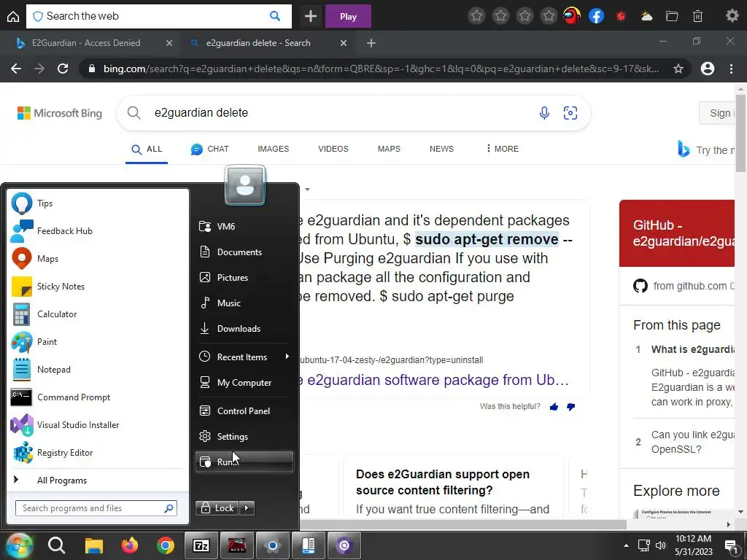Click the Lock button
The height and width of the screenshot is (560, 747).
coord(217,508)
